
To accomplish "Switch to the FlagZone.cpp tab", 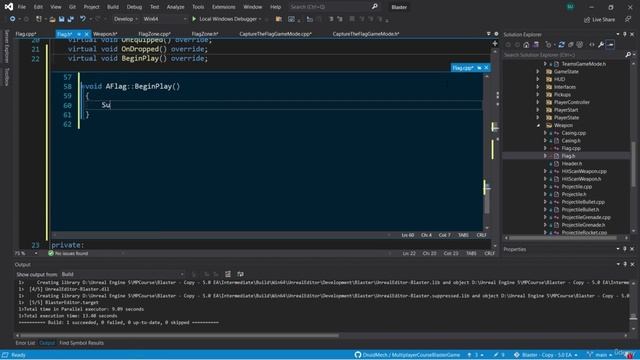I will 154,34.
